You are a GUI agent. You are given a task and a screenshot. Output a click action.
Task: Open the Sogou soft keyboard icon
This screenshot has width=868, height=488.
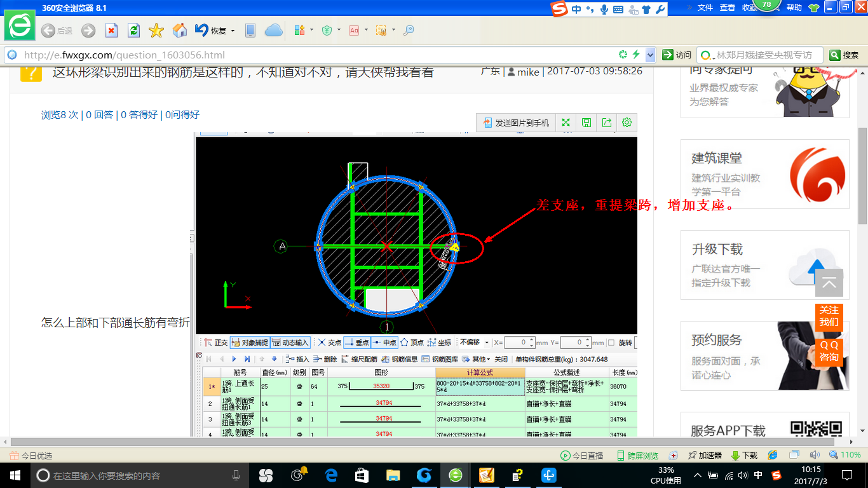(x=618, y=9)
